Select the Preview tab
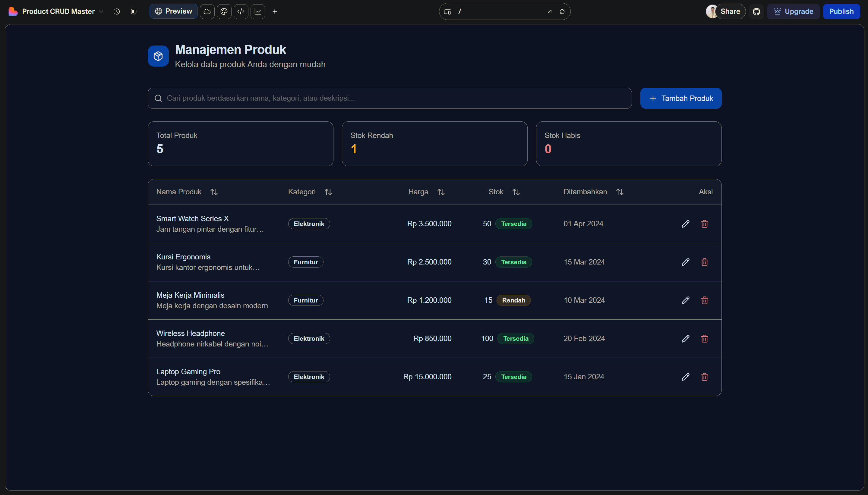868x495 pixels. (x=173, y=11)
